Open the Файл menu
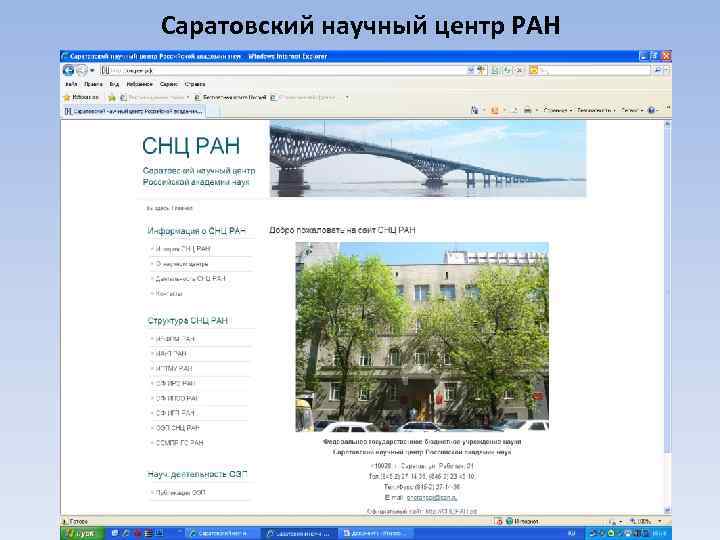Image resolution: width=720 pixels, height=540 pixels. (71, 84)
